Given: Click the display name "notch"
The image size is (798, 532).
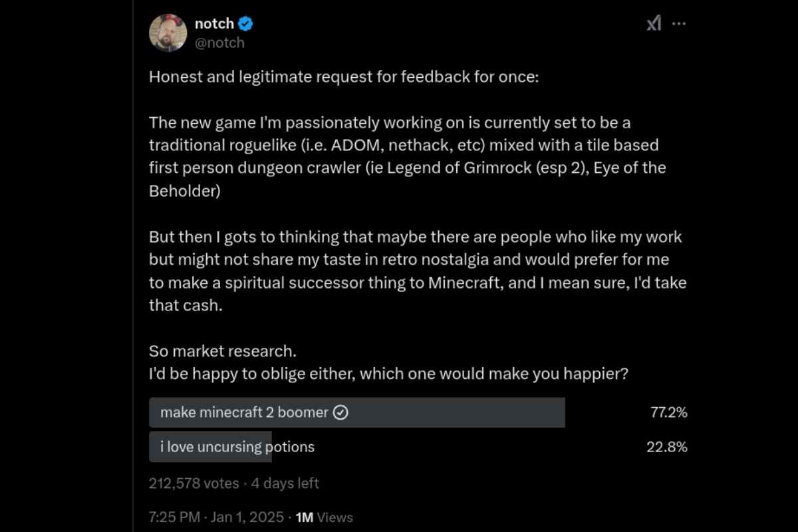Looking at the screenshot, I should (214, 24).
